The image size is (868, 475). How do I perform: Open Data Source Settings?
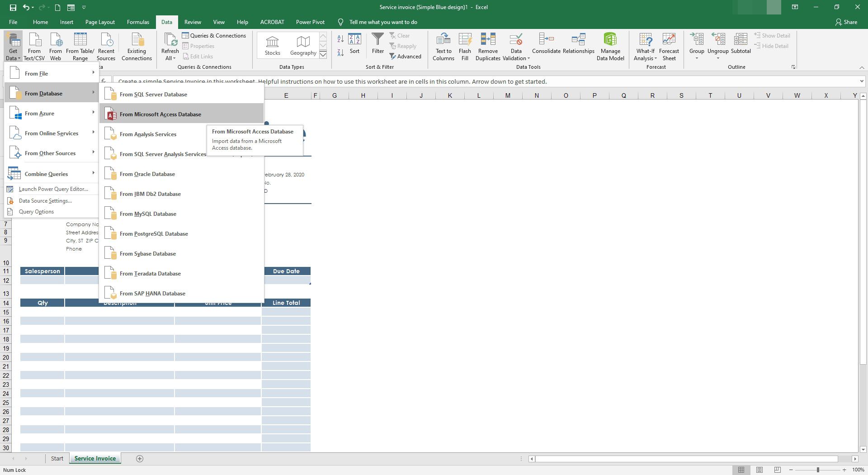coord(52,201)
